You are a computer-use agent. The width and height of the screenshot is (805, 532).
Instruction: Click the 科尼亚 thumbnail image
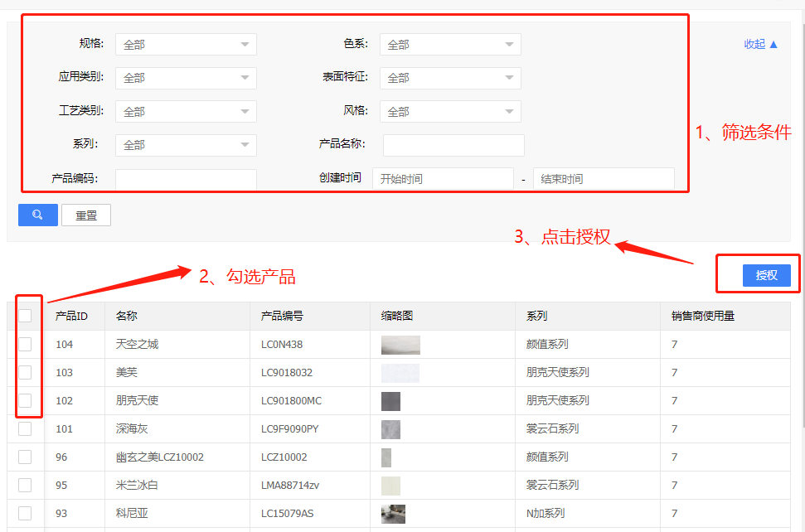[393, 514]
